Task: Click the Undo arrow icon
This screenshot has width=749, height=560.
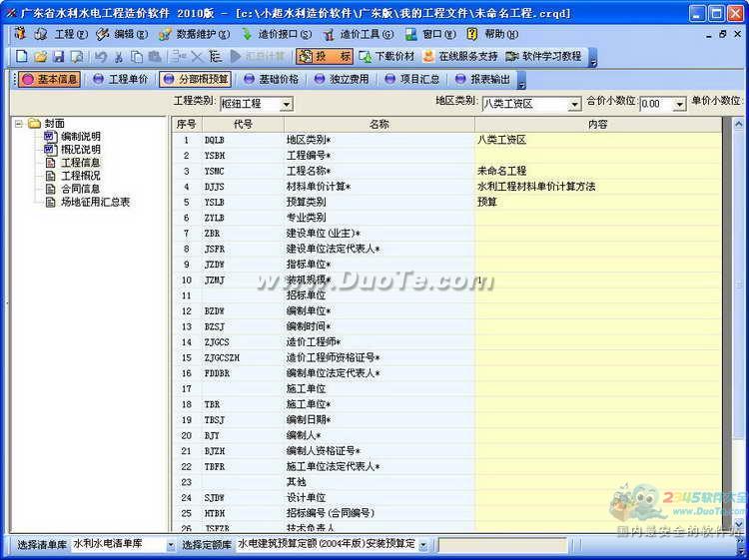Action: (x=100, y=57)
